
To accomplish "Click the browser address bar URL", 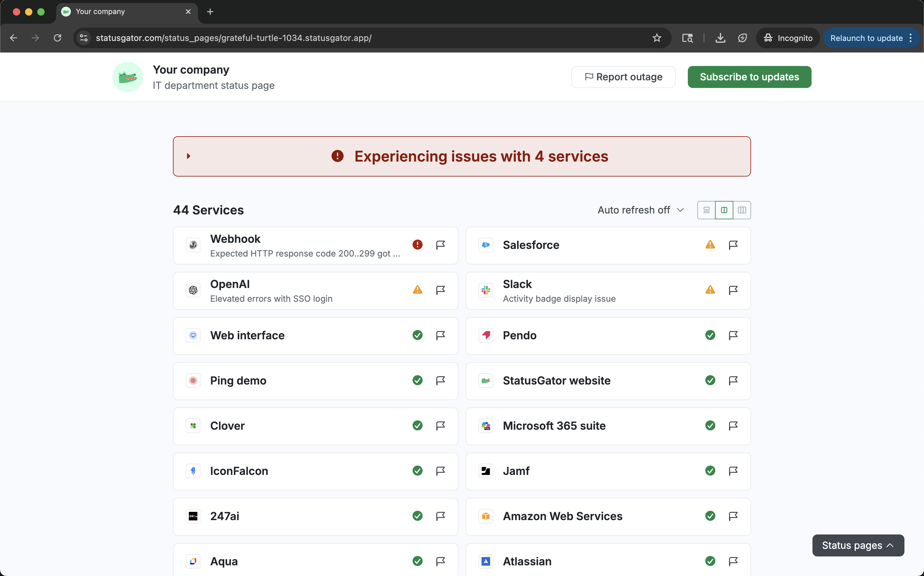I will (233, 38).
